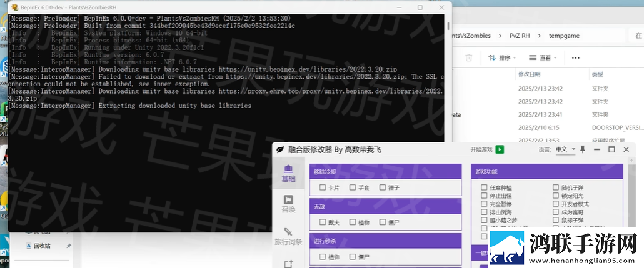
Task: Toggle the 胆小菇之梦 checkbox
Action: point(484,221)
